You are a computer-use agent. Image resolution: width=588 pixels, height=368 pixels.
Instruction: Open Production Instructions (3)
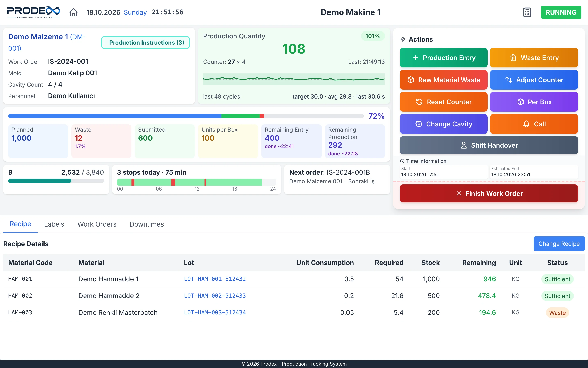point(146,43)
